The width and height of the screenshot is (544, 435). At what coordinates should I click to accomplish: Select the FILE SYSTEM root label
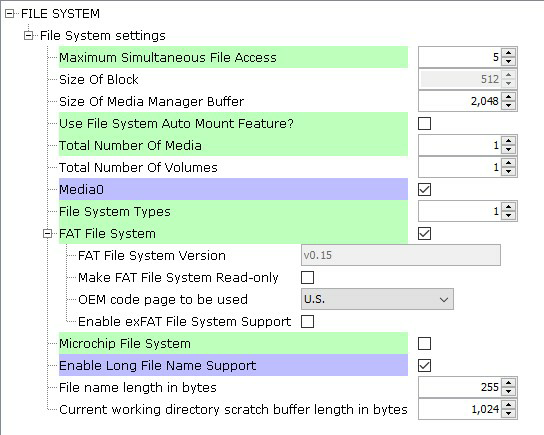click(x=60, y=14)
